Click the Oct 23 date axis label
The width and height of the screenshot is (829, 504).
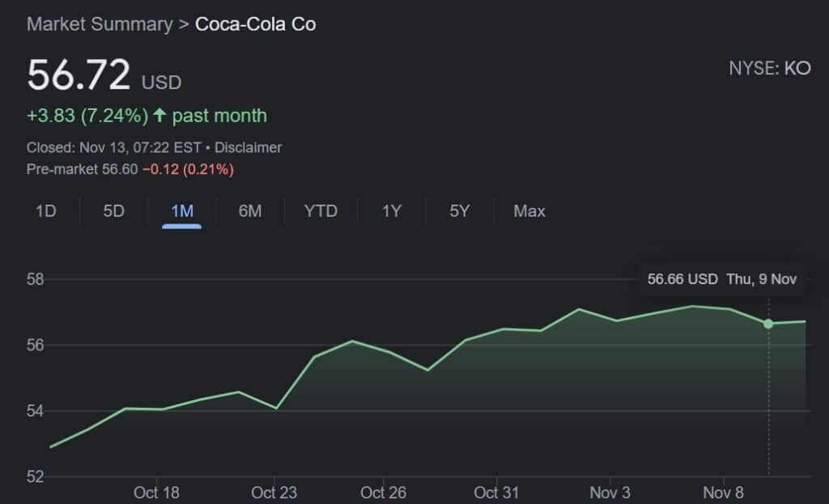pos(274,492)
